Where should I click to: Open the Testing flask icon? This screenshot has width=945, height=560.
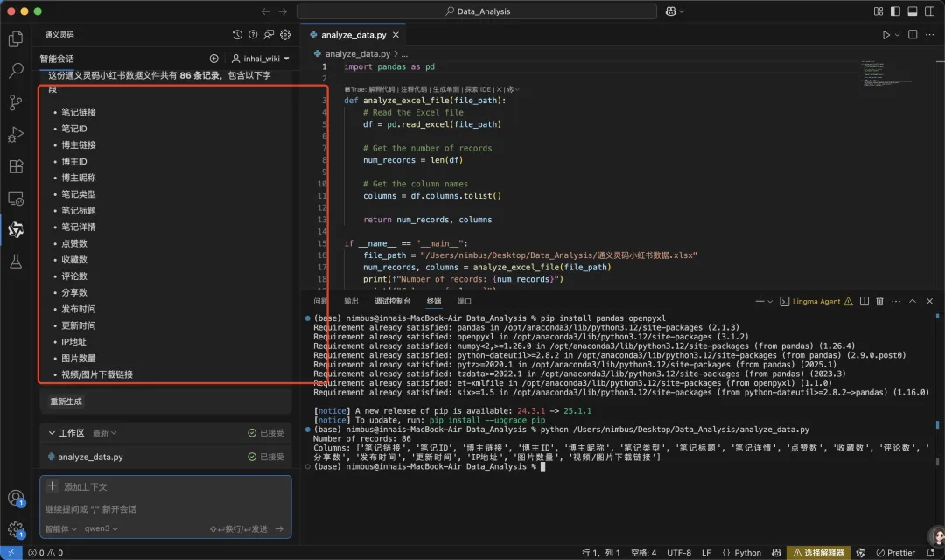(15, 261)
